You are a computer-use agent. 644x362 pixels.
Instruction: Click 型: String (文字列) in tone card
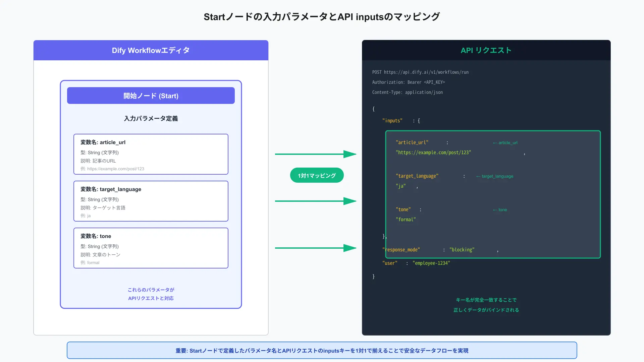(100, 246)
